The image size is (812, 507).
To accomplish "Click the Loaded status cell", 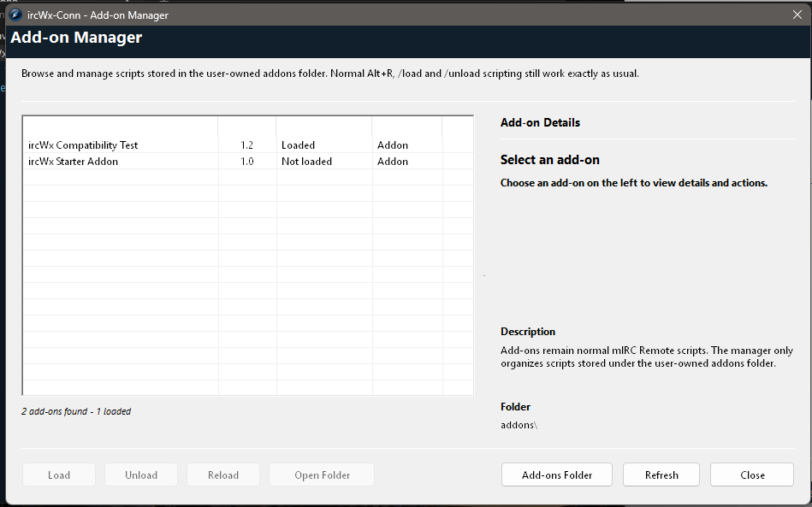I will coord(324,144).
